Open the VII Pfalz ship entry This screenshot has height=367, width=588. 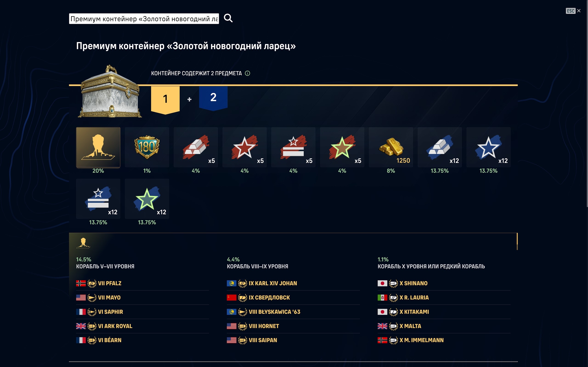point(110,283)
